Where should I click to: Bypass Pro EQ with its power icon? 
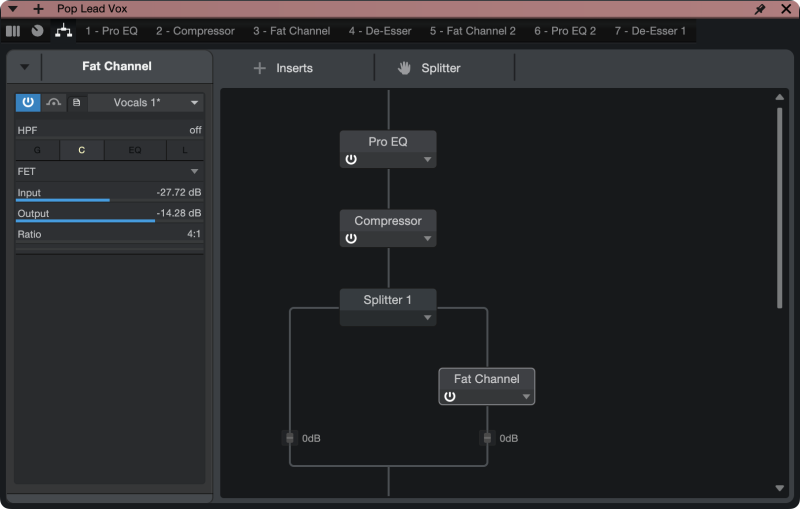(x=351, y=159)
